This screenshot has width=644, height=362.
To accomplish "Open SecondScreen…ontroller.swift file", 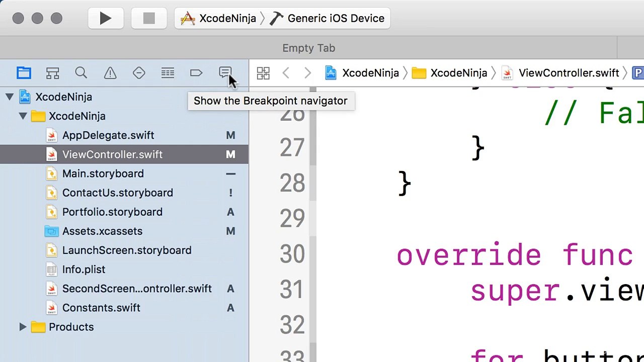I will [x=137, y=289].
